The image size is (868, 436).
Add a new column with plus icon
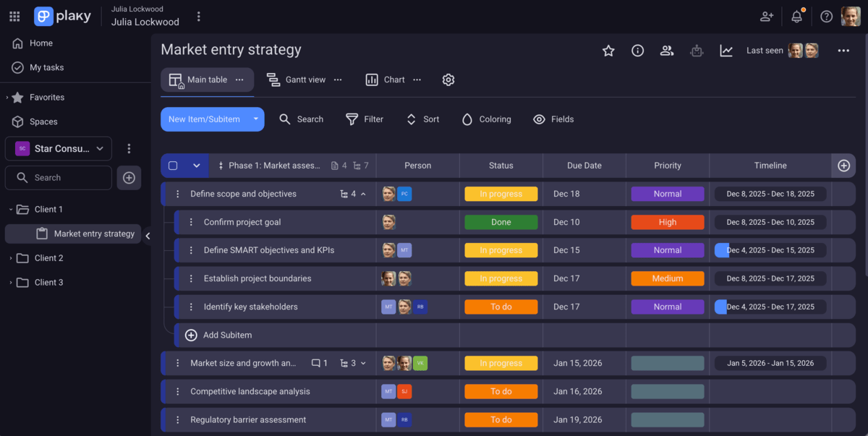pos(843,166)
